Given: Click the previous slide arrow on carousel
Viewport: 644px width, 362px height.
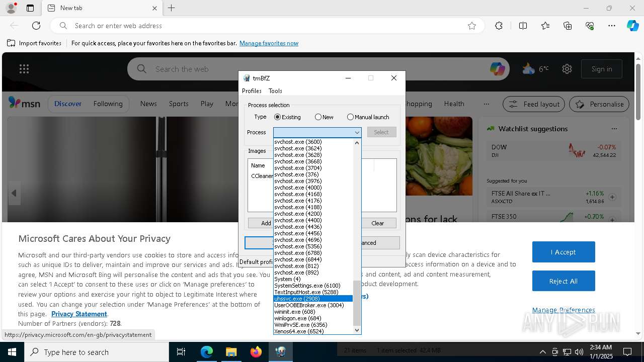Looking at the screenshot, I should [14, 193].
